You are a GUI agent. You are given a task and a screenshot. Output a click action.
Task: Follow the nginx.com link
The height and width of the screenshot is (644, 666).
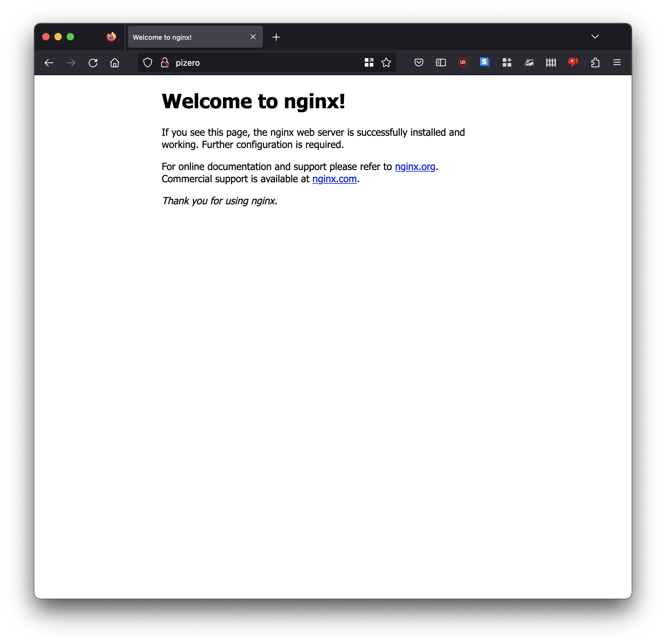click(334, 179)
